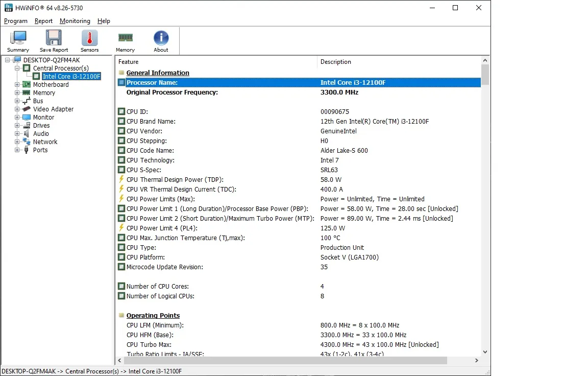Expand the Motherboard tree node
The height and width of the screenshot is (376, 588).
[17, 85]
